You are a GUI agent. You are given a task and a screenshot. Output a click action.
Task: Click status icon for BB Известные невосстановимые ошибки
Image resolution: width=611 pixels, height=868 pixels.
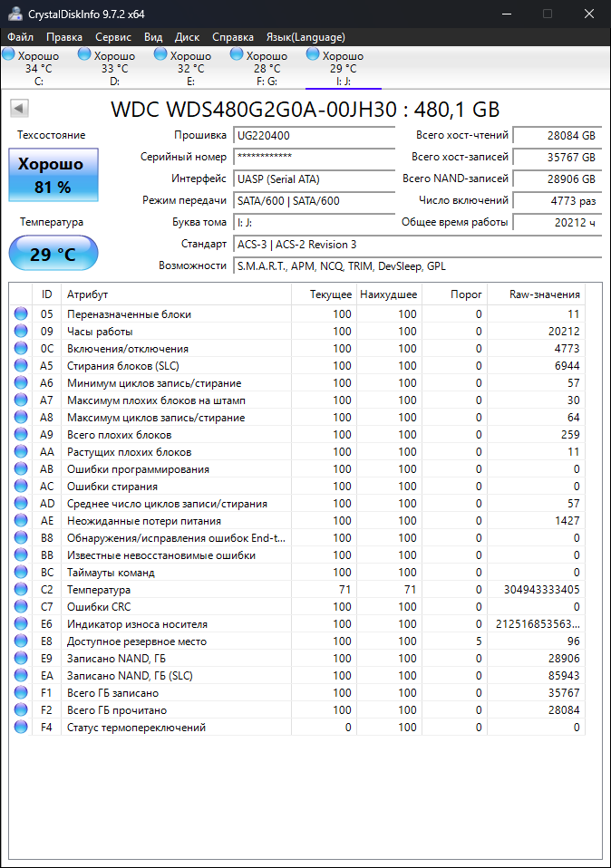pos(21,555)
